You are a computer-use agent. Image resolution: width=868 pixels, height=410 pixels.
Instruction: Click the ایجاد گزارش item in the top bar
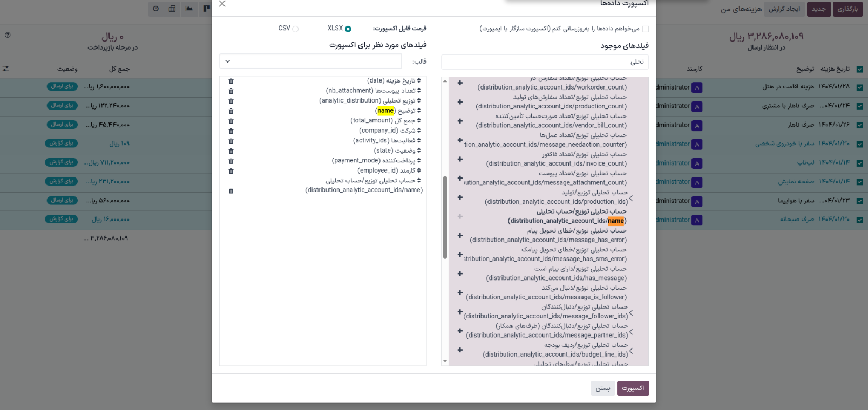coord(784,9)
